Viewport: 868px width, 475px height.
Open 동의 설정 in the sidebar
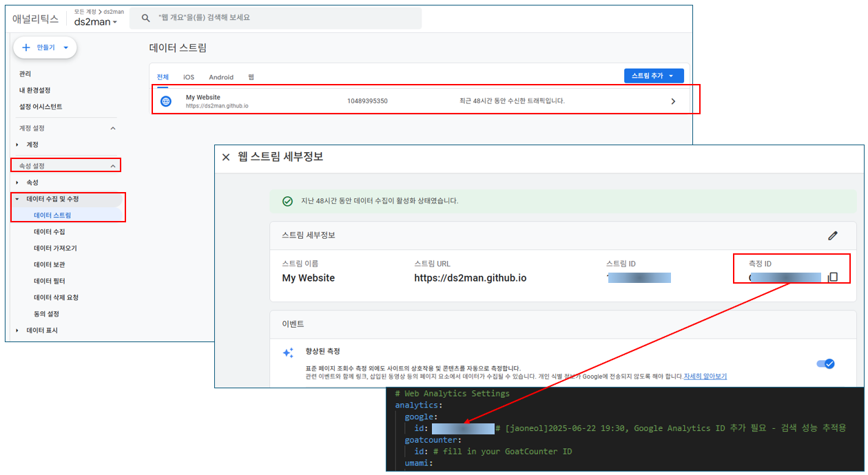click(x=46, y=314)
